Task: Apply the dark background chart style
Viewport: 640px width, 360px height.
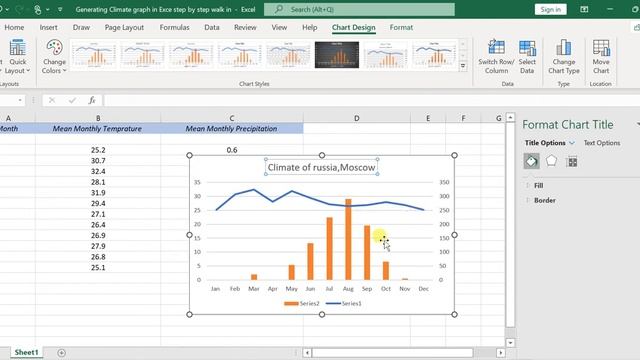Action: (337, 55)
